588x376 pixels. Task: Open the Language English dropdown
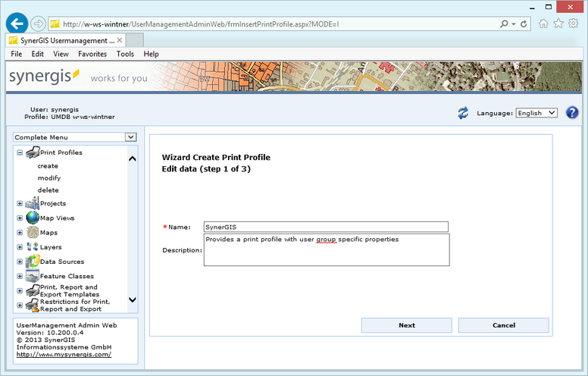coord(536,113)
